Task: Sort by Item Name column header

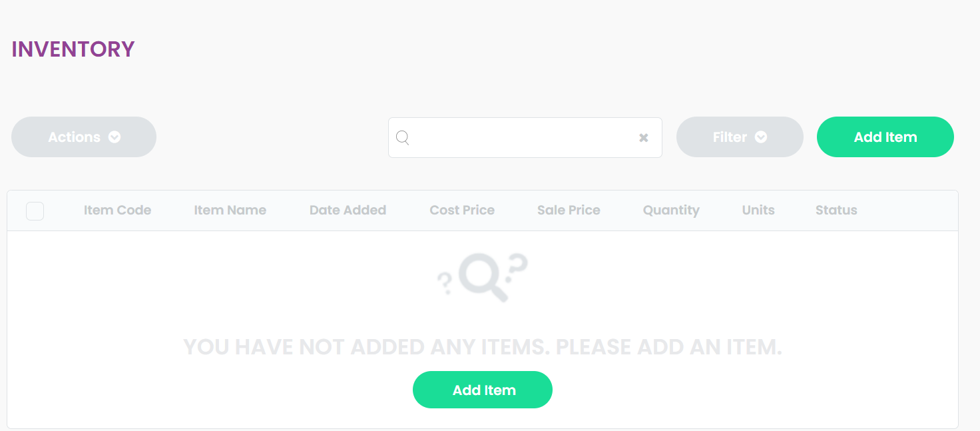Action: [x=230, y=211]
